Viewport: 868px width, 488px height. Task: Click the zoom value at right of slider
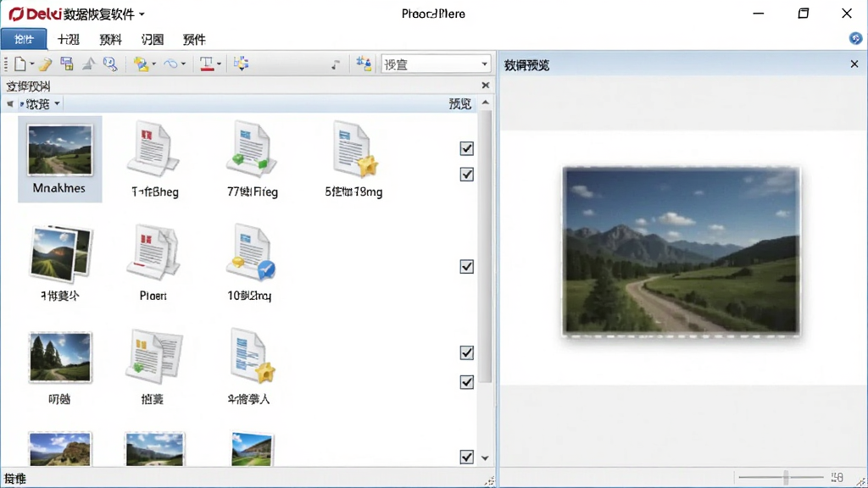tap(837, 477)
